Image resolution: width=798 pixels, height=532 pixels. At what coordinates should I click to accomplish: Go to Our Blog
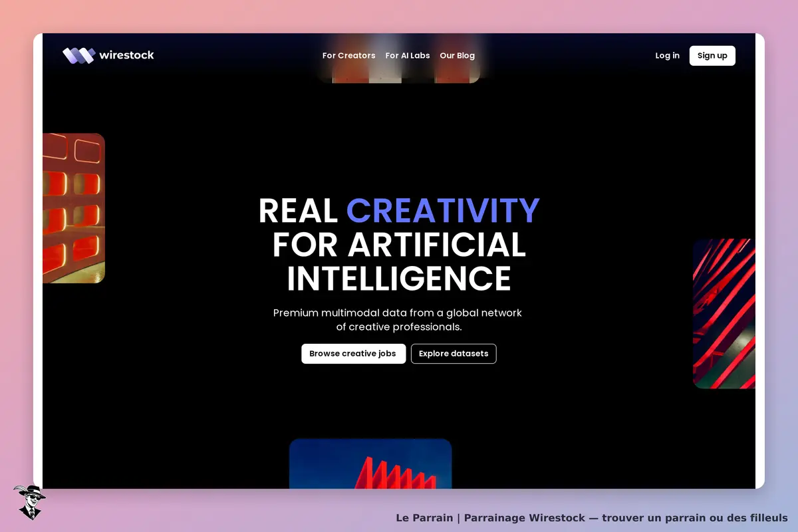pyautogui.click(x=457, y=56)
